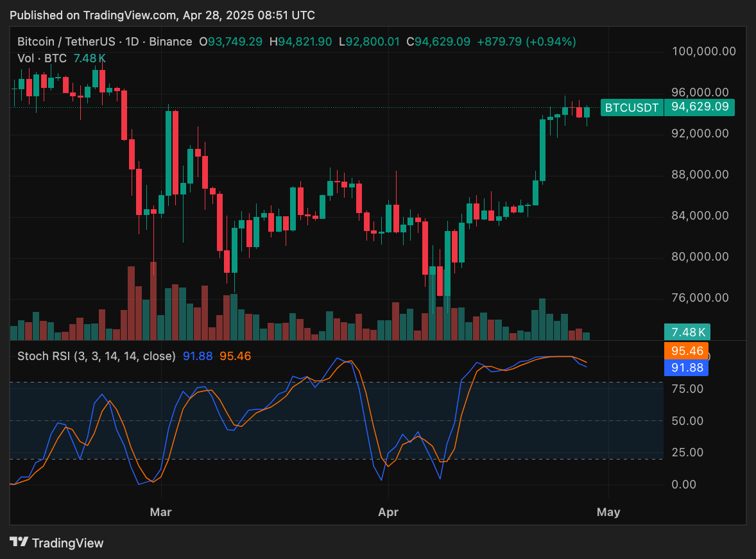
Task: Click the TradingView brand name text
Action: (67, 543)
